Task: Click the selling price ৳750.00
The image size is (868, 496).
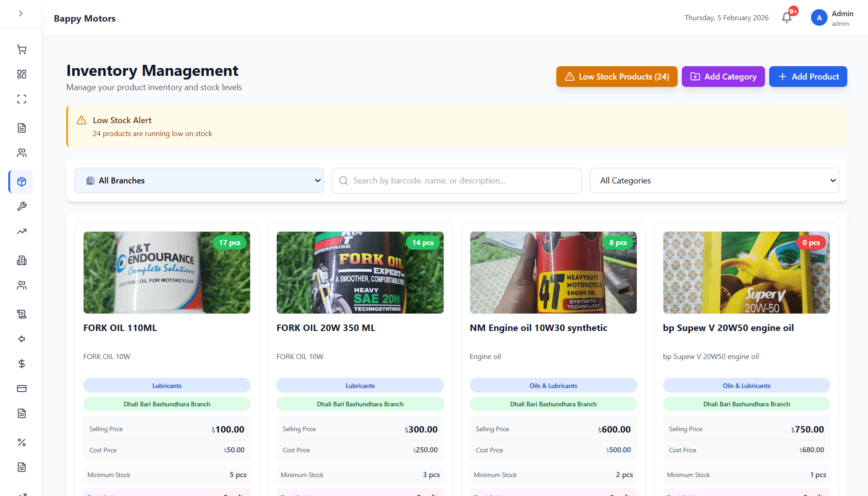Action: coord(807,429)
